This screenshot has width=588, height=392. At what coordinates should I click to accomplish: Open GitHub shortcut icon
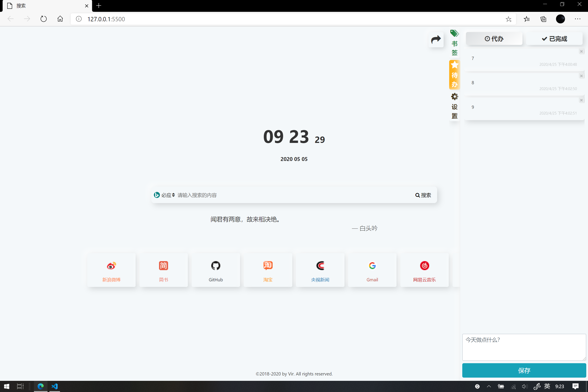tap(216, 266)
